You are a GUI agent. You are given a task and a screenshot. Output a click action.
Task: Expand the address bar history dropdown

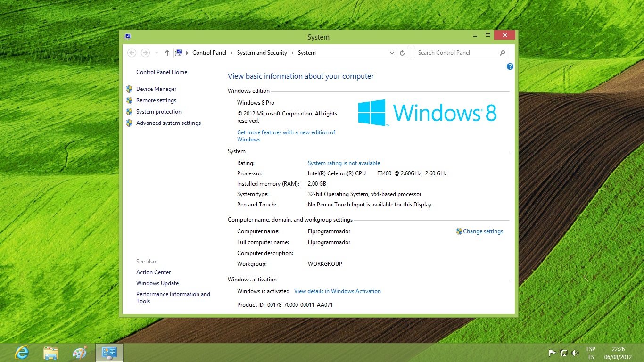click(392, 53)
